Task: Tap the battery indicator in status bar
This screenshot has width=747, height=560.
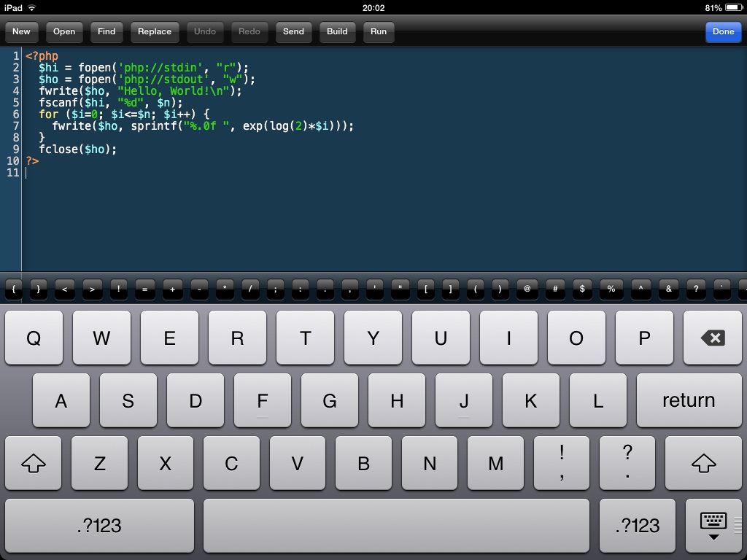Action: (x=734, y=7)
